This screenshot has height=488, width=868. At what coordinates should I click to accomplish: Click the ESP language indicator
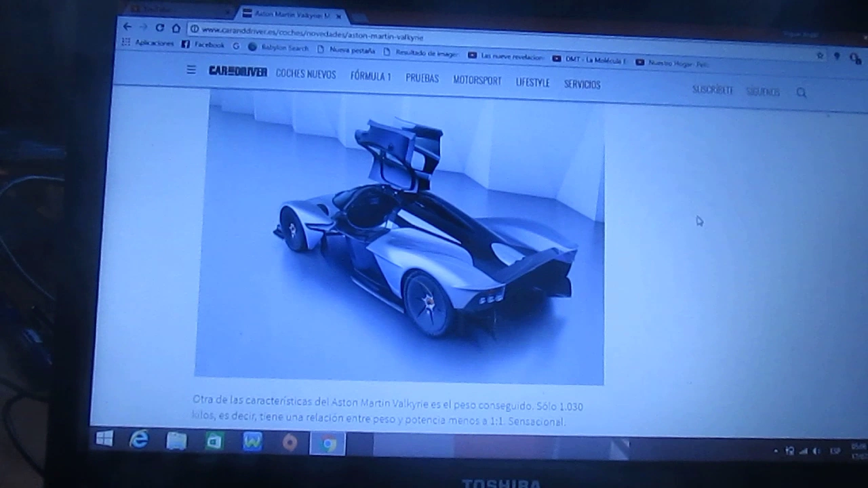point(835,451)
